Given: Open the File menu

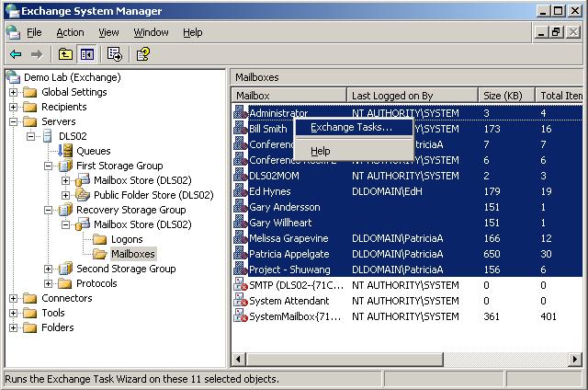Looking at the screenshot, I should [34, 33].
